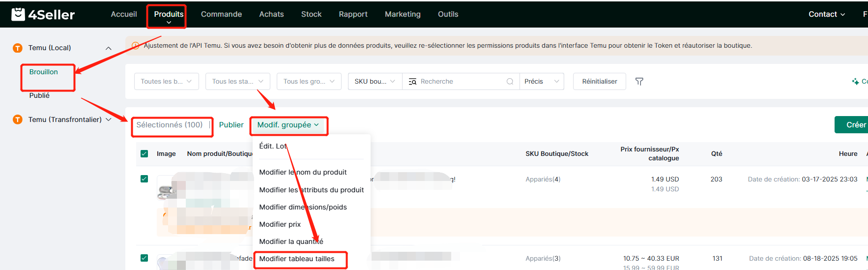Open the Tous les gro... dropdown
Image resolution: width=868 pixels, height=270 pixels.
[x=309, y=82]
